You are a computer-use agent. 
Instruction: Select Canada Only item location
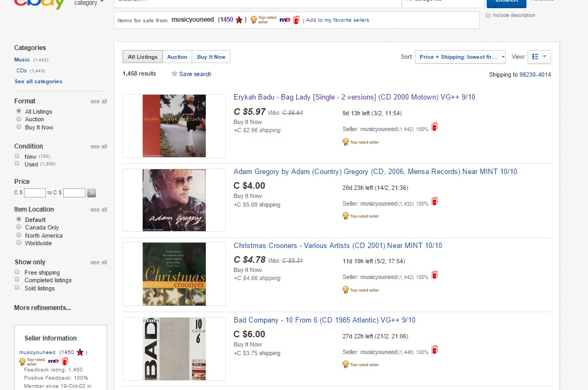click(19, 227)
